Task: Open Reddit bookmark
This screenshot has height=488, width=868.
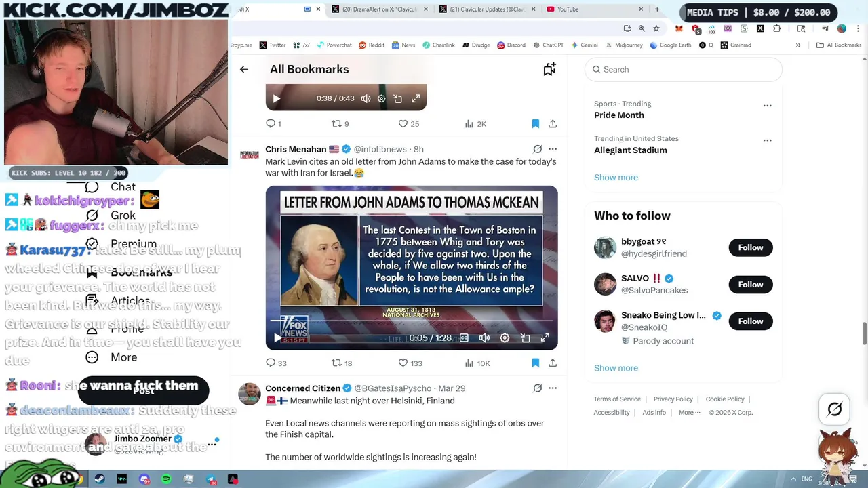Action: tap(372, 45)
